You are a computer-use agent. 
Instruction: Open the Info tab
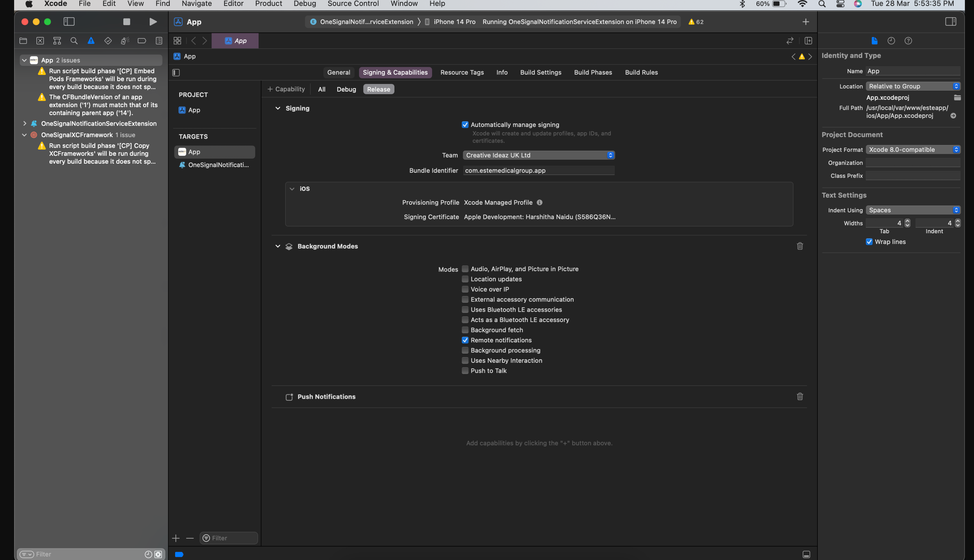point(501,73)
